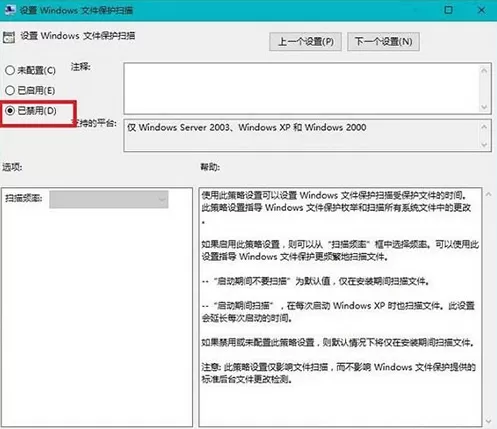
Task: Click help panel scroll up arrow
Action: 489,194
